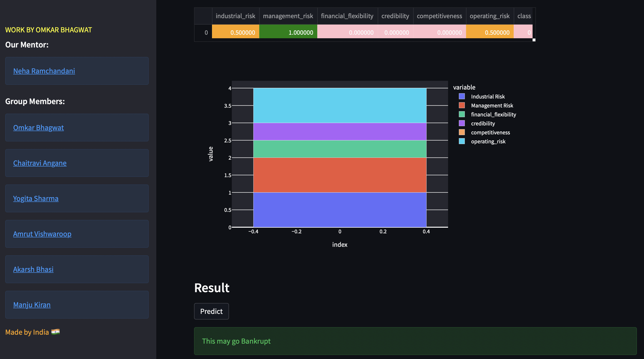Screen dimensions: 644x359
Task: Click the Predict button
Action: coord(211,311)
